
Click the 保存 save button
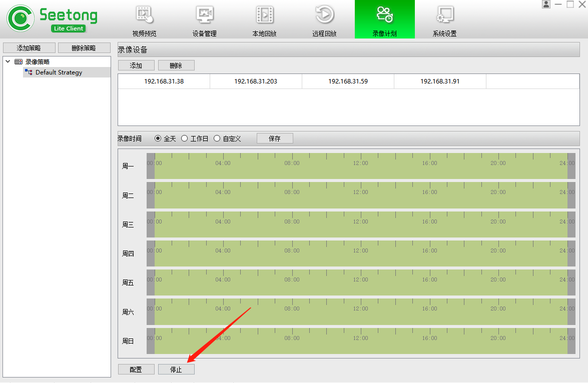(x=275, y=138)
